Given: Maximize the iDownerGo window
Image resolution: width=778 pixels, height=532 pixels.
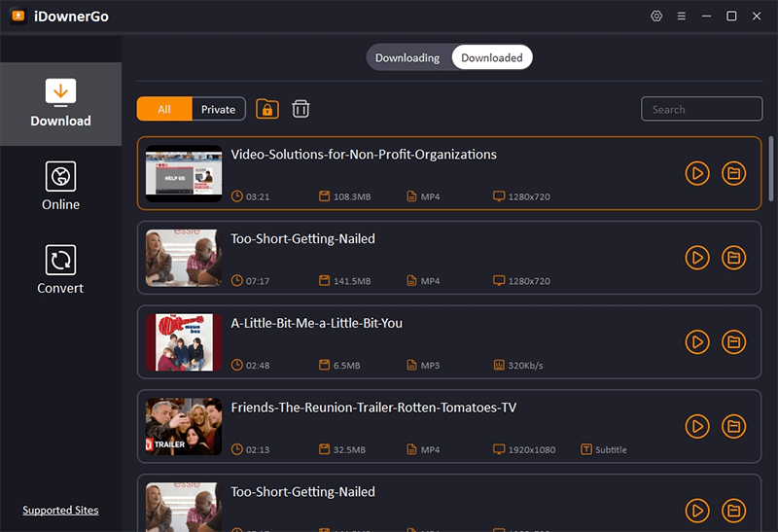Looking at the screenshot, I should coord(731,17).
